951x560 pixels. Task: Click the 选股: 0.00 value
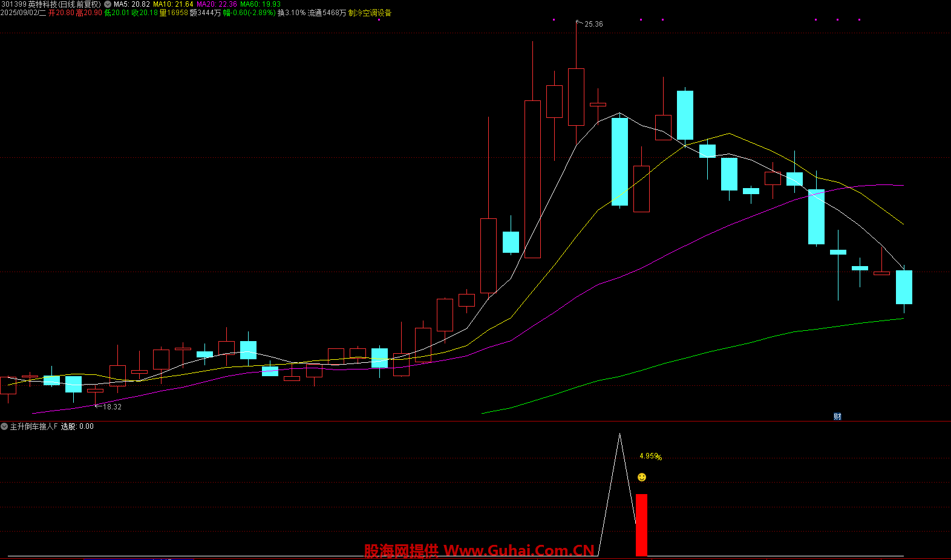pyautogui.click(x=77, y=426)
